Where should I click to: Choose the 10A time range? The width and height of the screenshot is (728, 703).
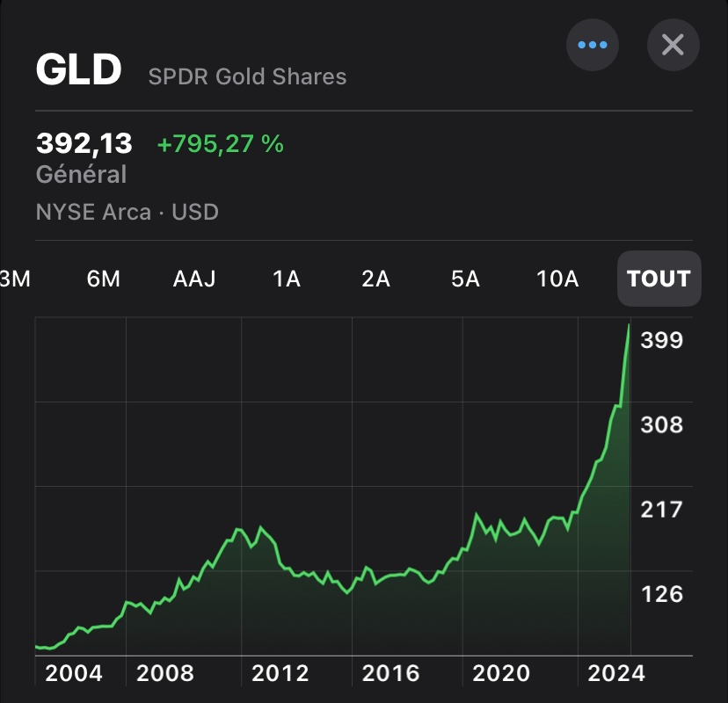(557, 279)
